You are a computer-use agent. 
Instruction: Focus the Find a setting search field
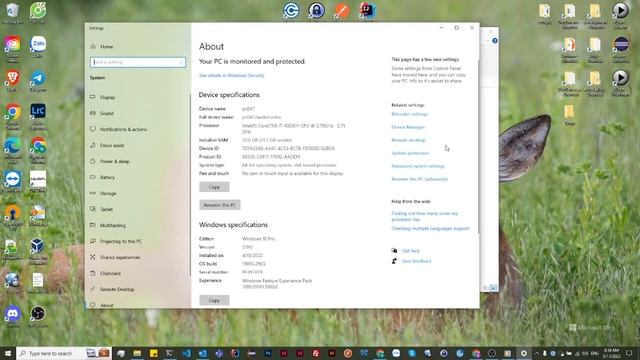pyautogui.click(x=138, y=62)
